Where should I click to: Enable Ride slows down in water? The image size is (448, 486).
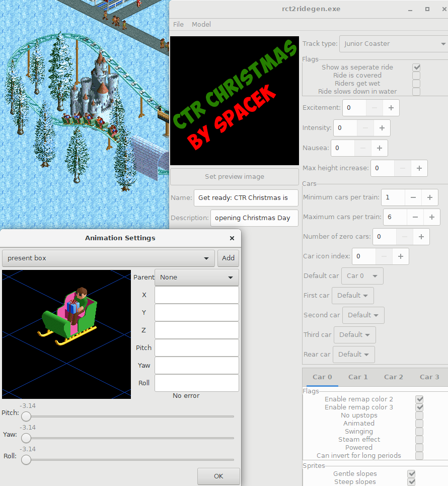(x=416, y=92)
